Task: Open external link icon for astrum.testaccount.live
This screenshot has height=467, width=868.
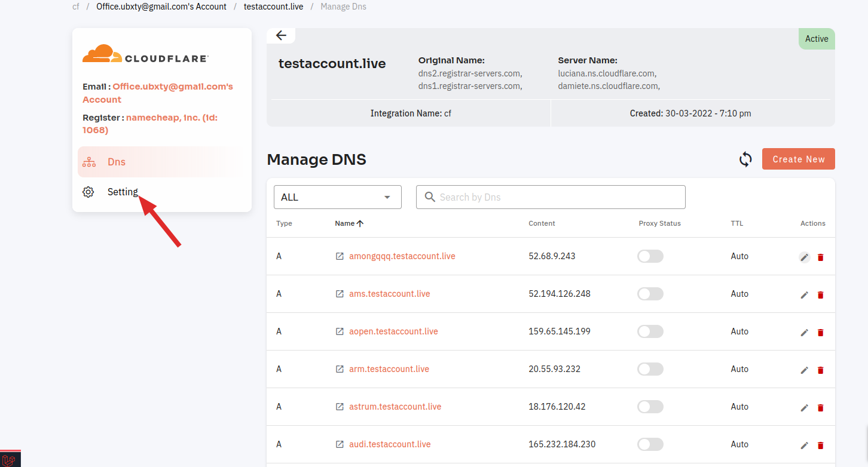Action: pos(340,407)
